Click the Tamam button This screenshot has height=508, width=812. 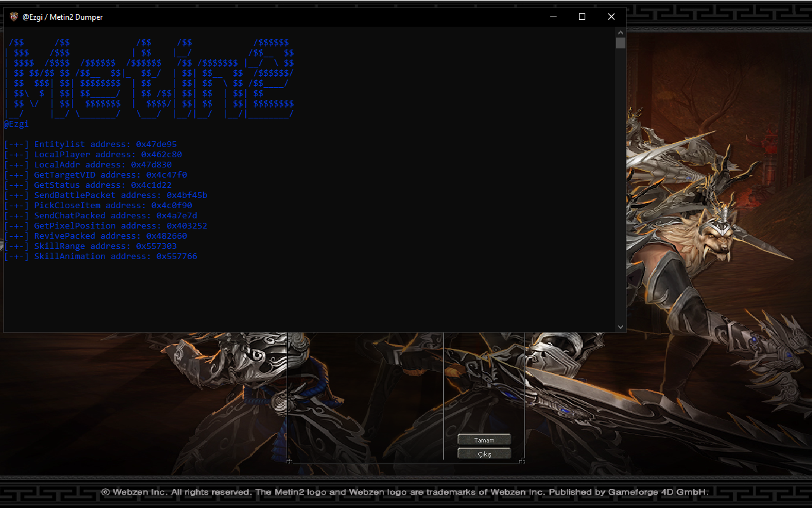(x=484, y=440)
